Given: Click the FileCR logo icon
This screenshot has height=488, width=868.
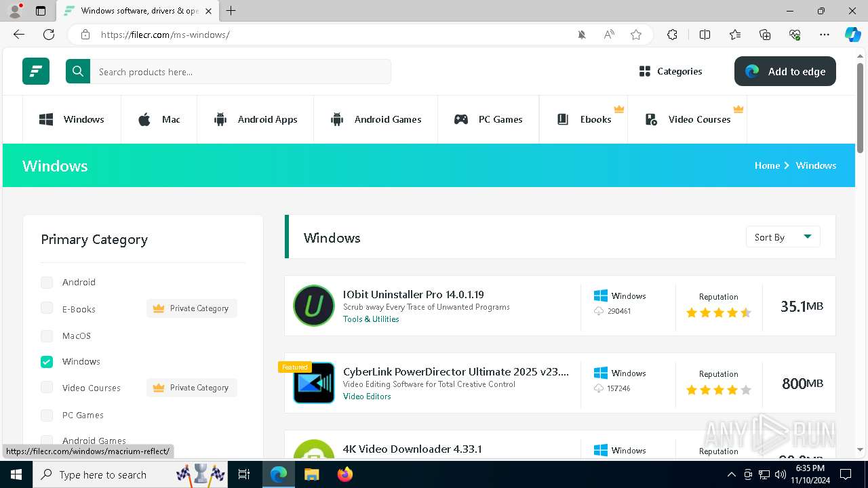Looking at the screenshot, I should (x=36, y=71).
